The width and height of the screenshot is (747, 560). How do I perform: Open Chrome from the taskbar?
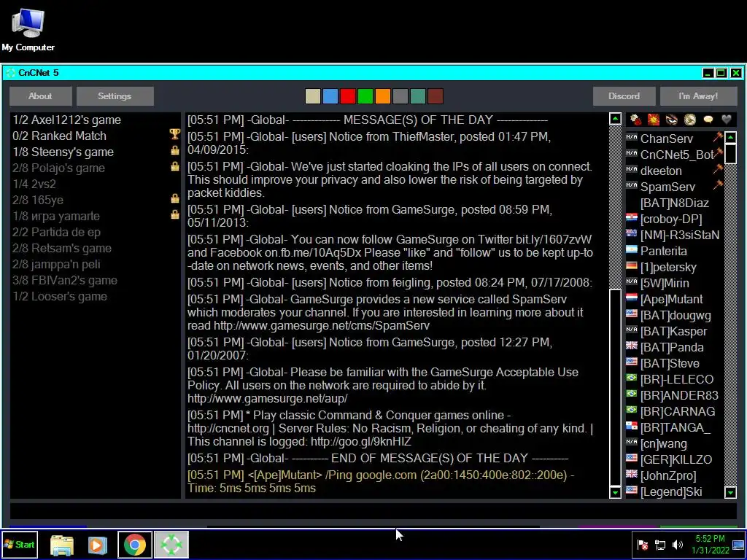[135, 545]
